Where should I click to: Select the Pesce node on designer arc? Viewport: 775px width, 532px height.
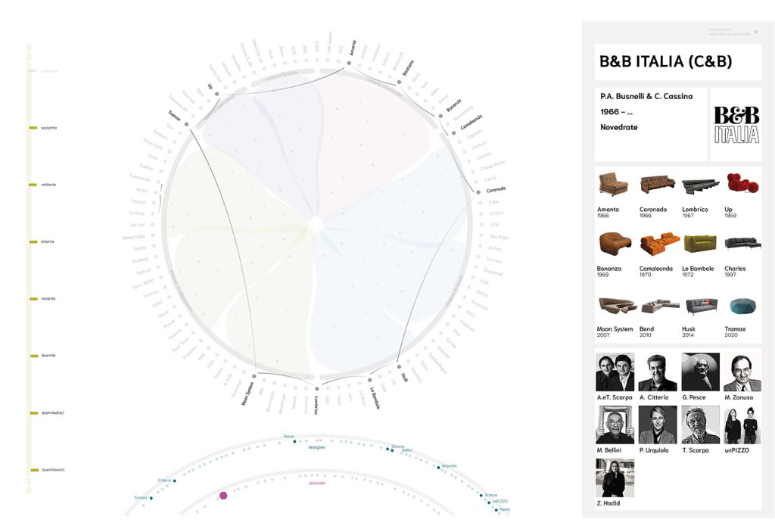click(294, 441)
